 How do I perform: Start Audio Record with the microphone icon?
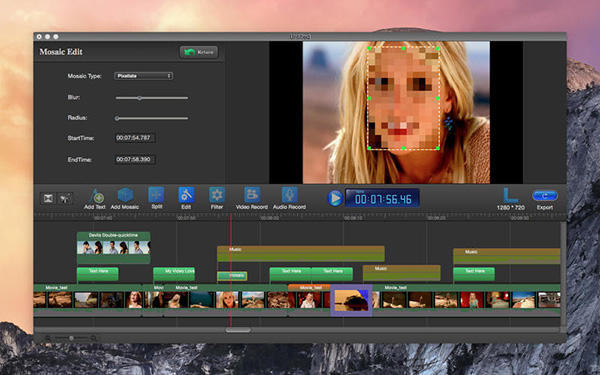pos(290,195)
